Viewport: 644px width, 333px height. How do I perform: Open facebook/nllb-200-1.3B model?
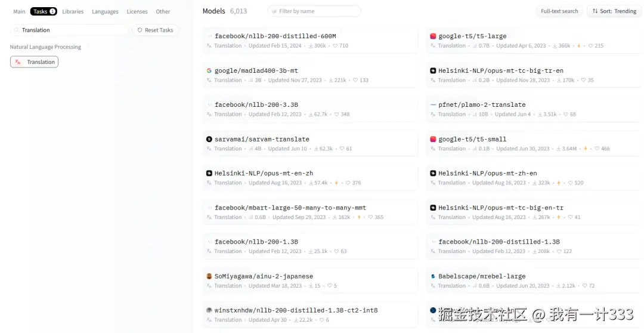(310, 246)
